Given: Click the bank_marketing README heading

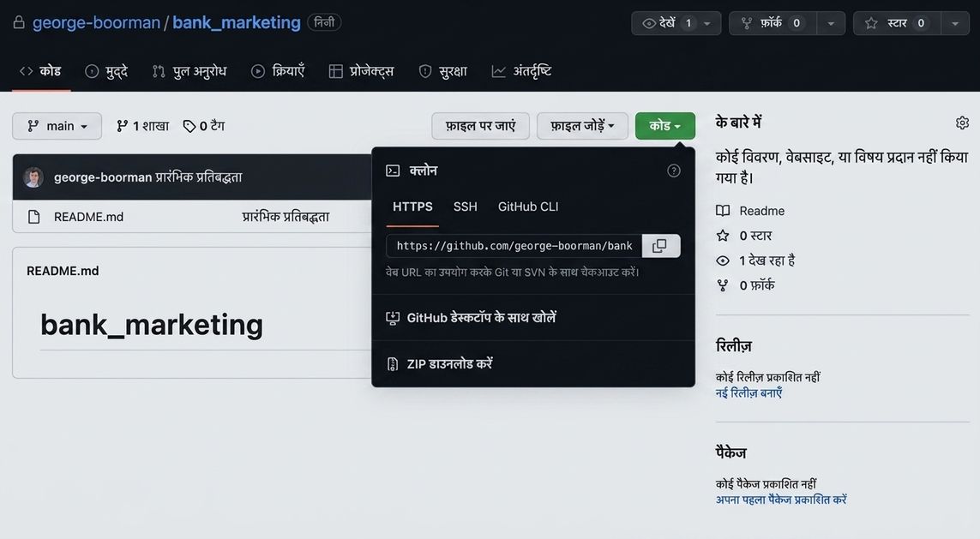Looking at the screenshot, I should [x=152, y=325].
